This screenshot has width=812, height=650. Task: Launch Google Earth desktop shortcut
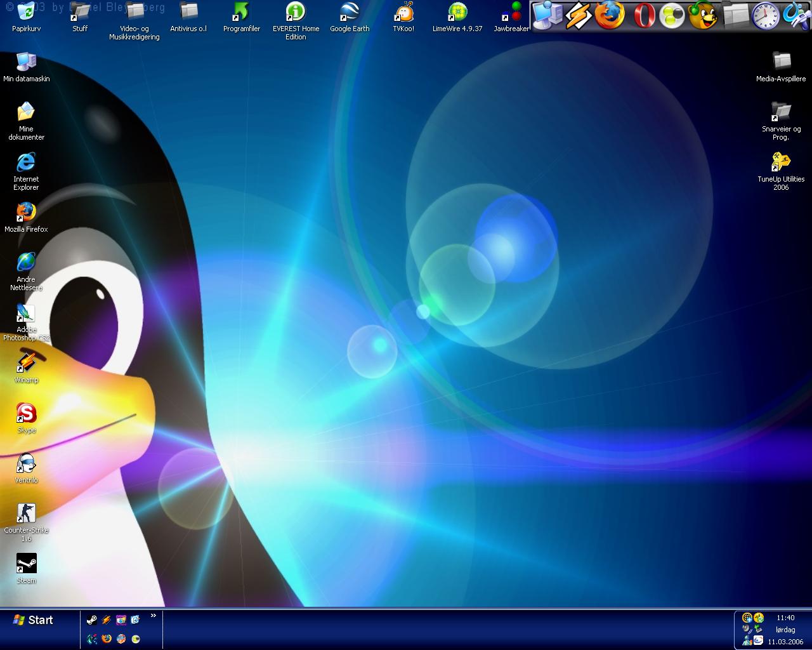pyautogui.click(x=350, y=17)
